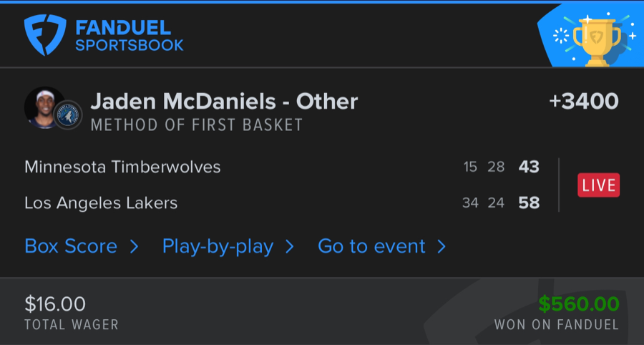Click the chevron after Go to event

pyautogui.click(x=441, y=247)
